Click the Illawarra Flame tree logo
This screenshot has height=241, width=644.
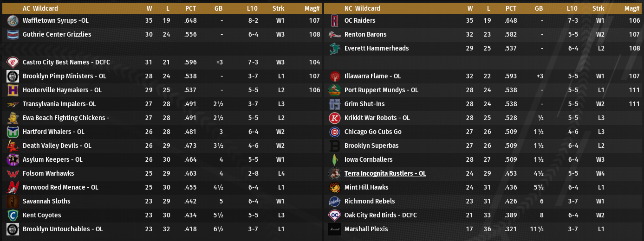pyautogui.click(x=334, y=76)
